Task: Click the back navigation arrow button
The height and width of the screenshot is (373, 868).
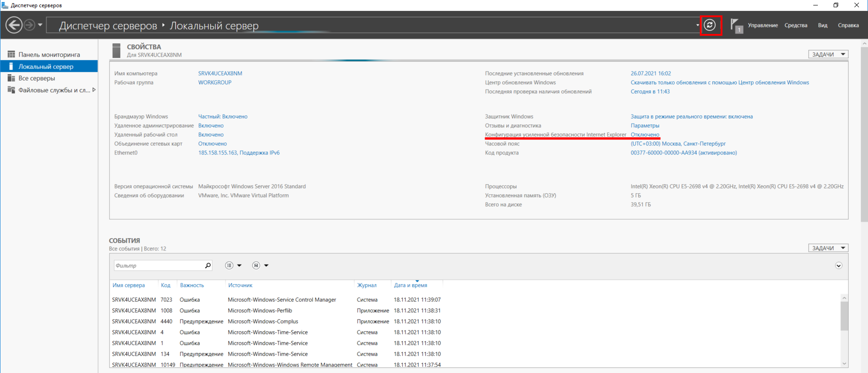Action: tap(14, 25)
